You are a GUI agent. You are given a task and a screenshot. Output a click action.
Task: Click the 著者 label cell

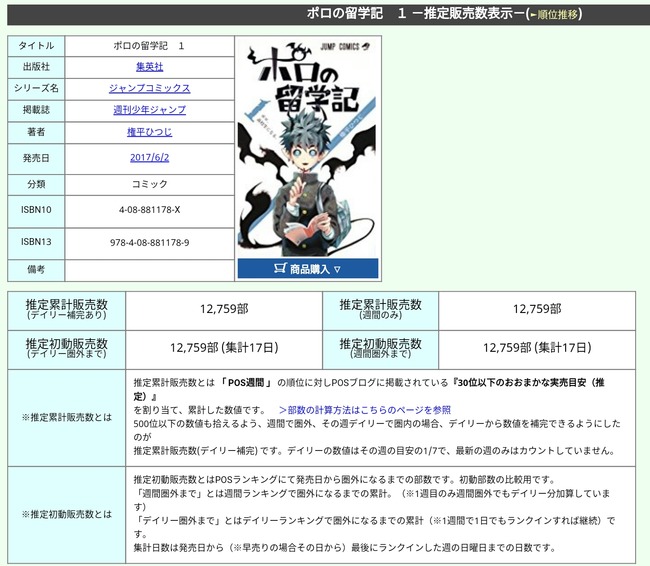pyautogui.click(x=36, y=132)
